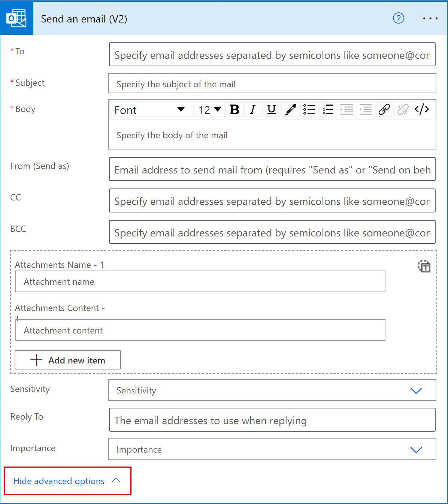This screenshot has height=504, width=448.
Task: Open the font size dropdown
Action: [x=209, y=109]
